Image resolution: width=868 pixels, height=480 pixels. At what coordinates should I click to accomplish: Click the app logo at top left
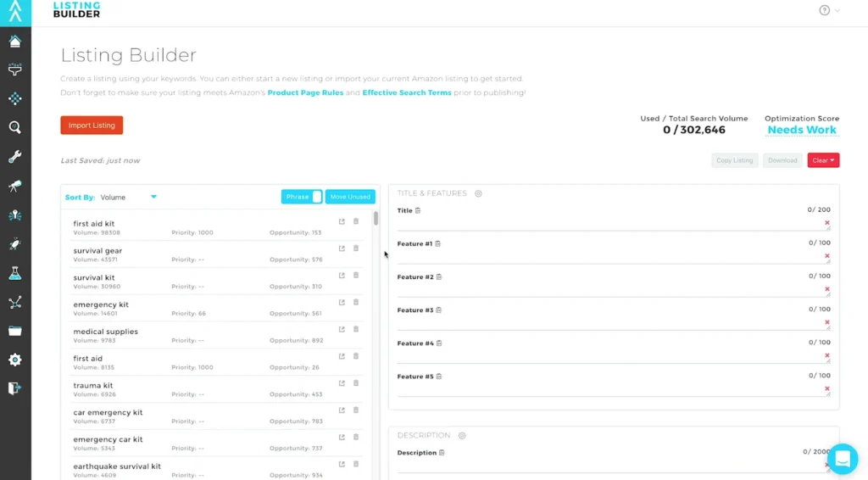point(15,12)
